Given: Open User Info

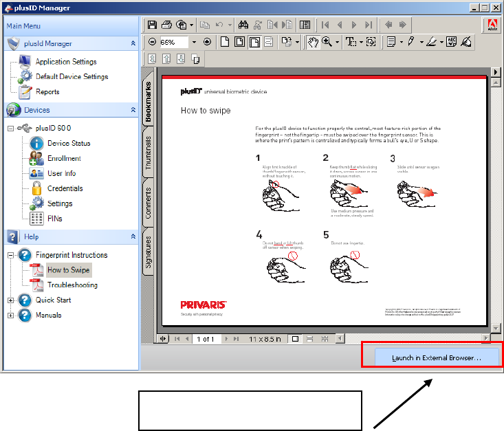Looking at the screenshot, I should (62, 173).
